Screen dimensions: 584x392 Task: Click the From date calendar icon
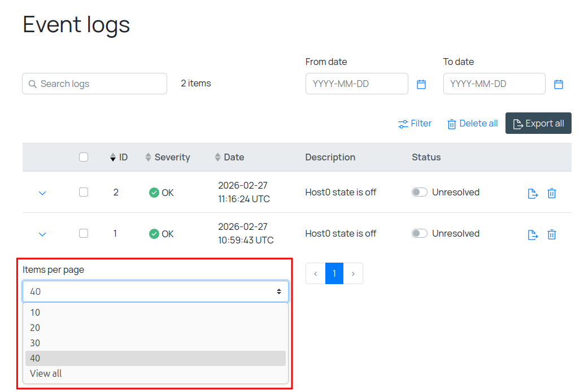tap(421, 84)
